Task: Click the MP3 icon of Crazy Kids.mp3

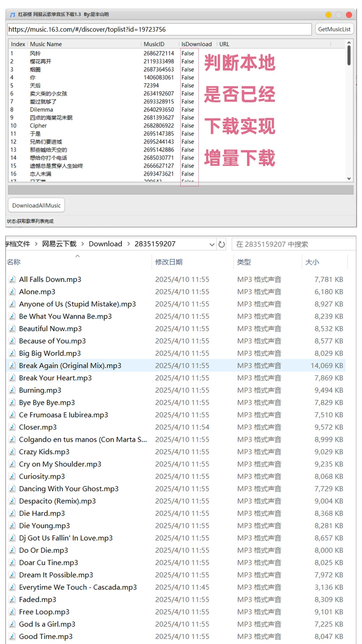Action: 12,452
